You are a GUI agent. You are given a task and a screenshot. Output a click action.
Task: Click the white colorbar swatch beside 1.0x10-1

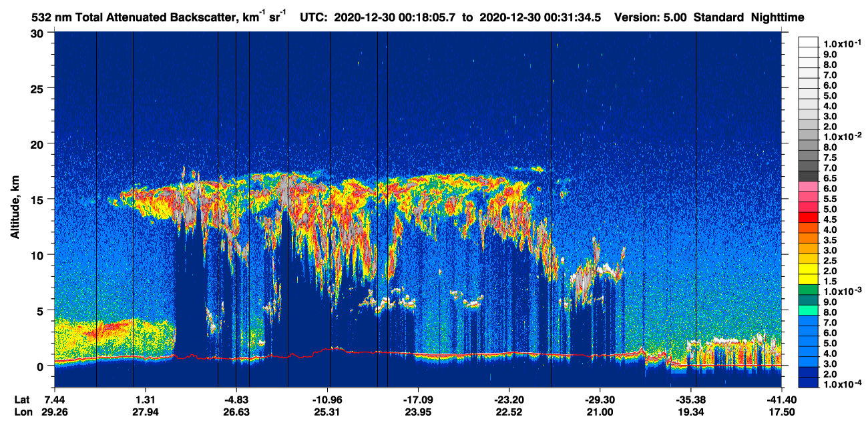click(x=809, y=43)
